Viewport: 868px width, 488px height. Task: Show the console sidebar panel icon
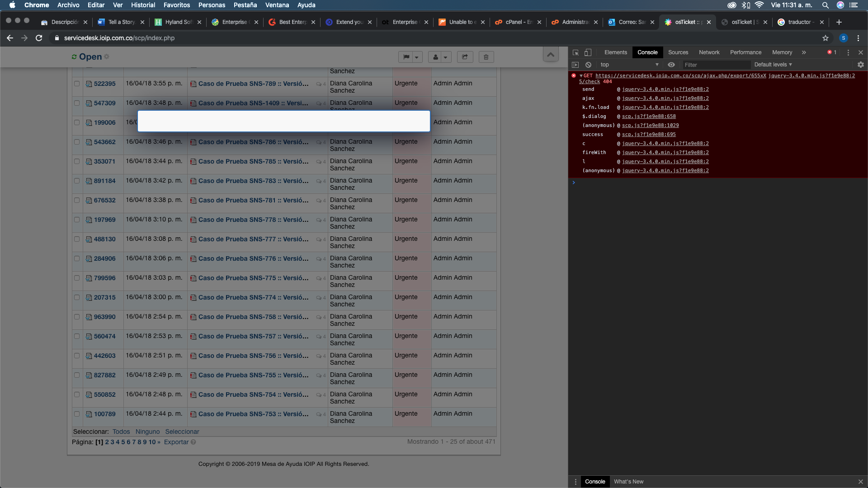pyautogui.click(x=575, y=65)
